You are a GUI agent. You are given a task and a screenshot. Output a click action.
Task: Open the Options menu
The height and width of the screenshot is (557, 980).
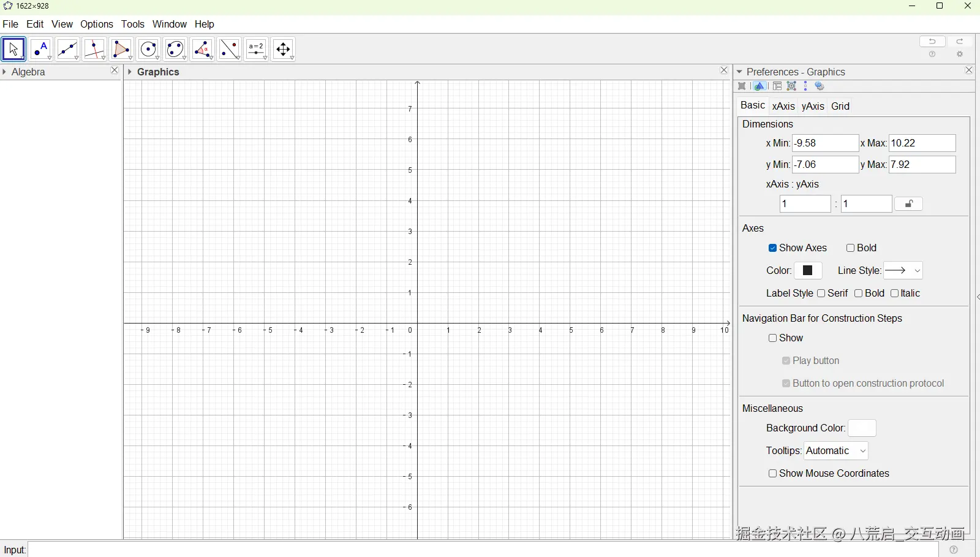coord(97,24)
